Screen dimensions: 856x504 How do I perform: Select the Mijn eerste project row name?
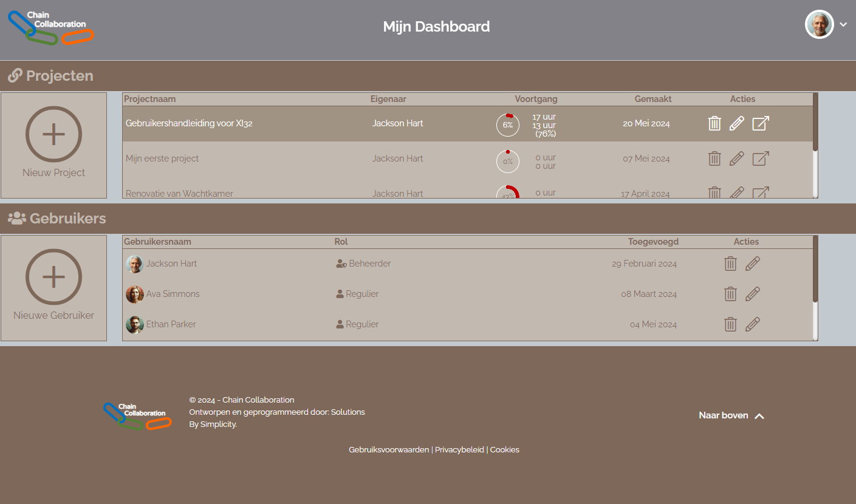pos(162,158)
